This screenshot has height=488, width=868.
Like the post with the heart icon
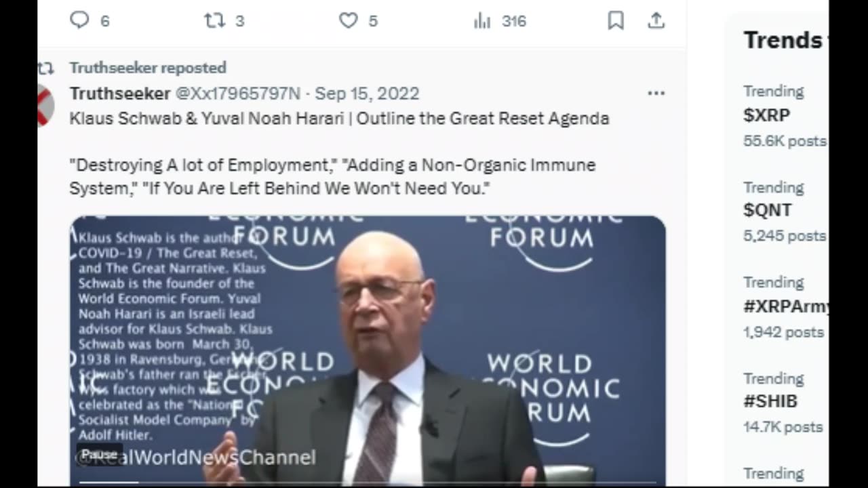[x=348, y=20]
